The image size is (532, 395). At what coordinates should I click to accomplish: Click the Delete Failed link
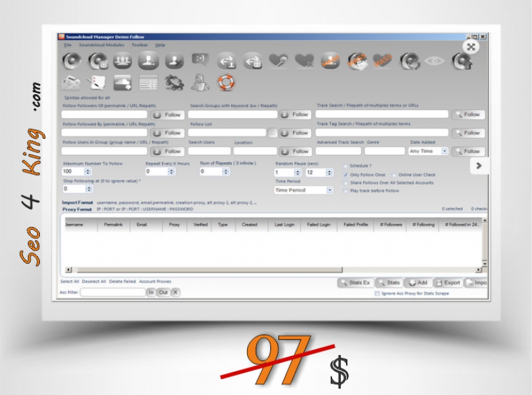[122, 281]
